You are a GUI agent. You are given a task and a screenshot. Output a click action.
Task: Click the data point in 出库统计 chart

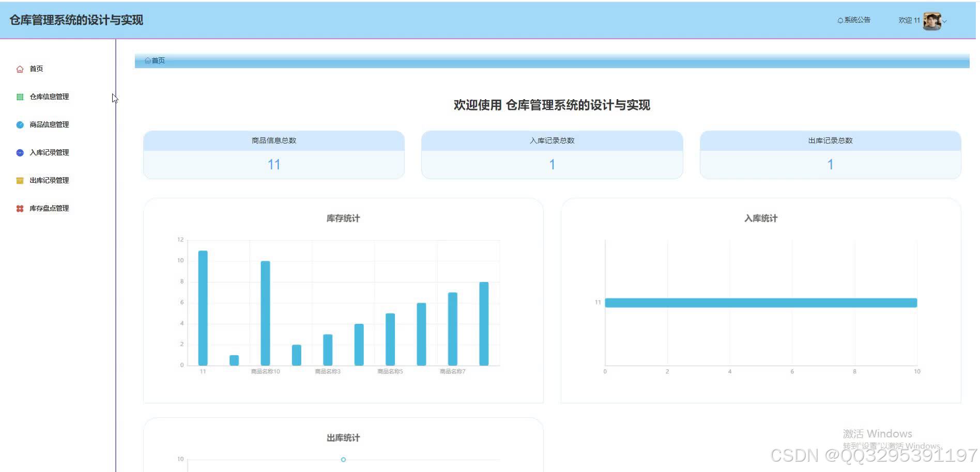(x=343, y=459)
